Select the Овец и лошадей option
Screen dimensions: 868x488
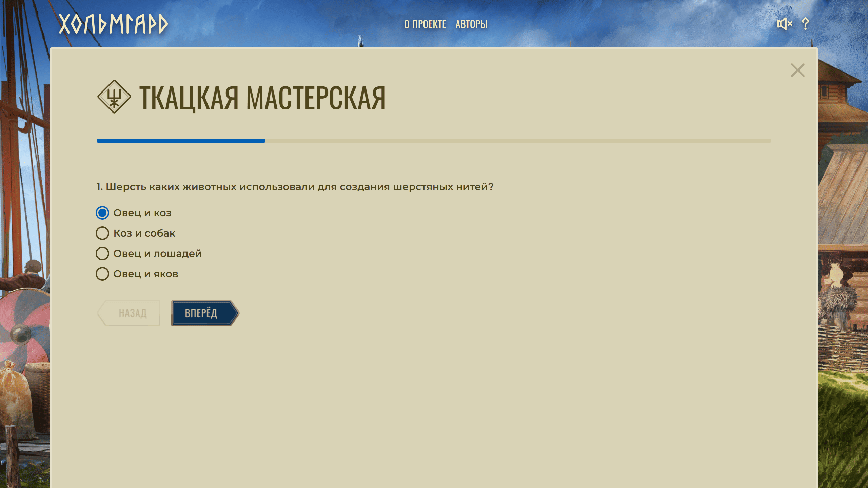(102, 253)
